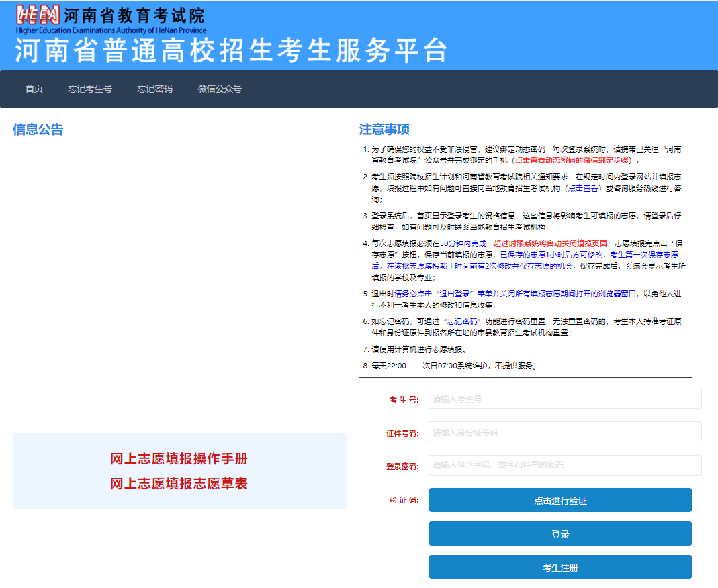This screenshot has width=718, height=588.
Task: Select 忘记密码 in the top navigation bar
Action: pyautogui.click(x=155, y=89)
